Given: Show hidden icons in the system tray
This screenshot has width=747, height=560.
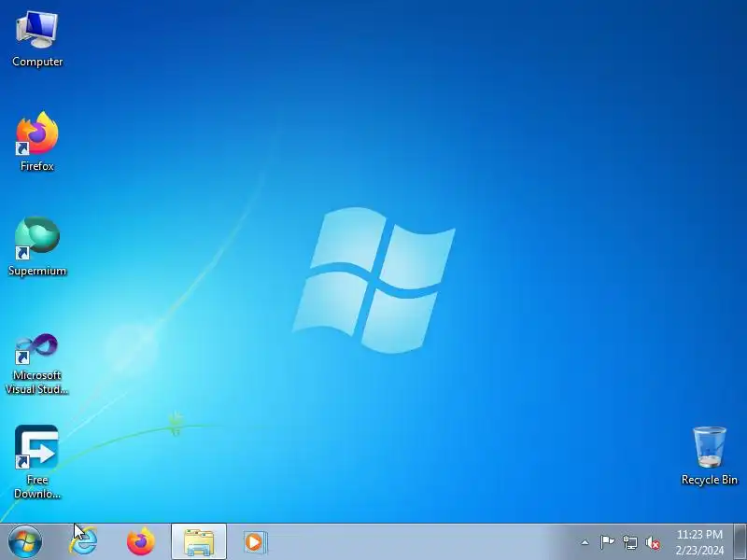Looking at the screenshot, I should point(585,542).
